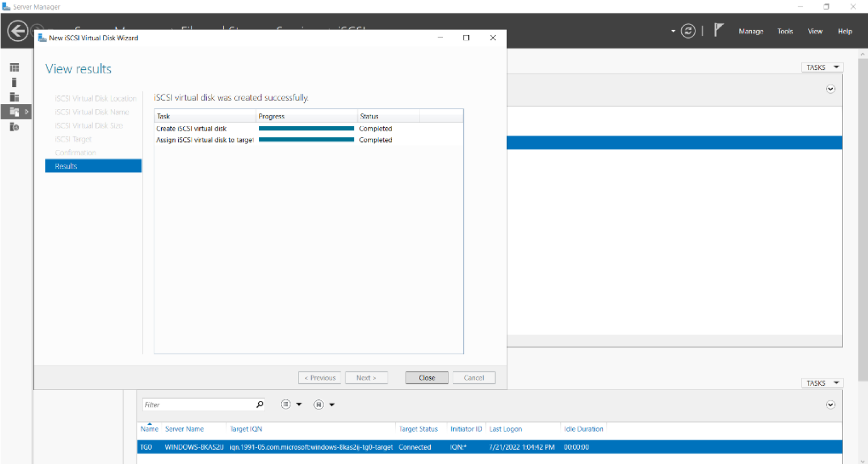Open the notifications flag icon
868x464 pixels.
point(719,30)
